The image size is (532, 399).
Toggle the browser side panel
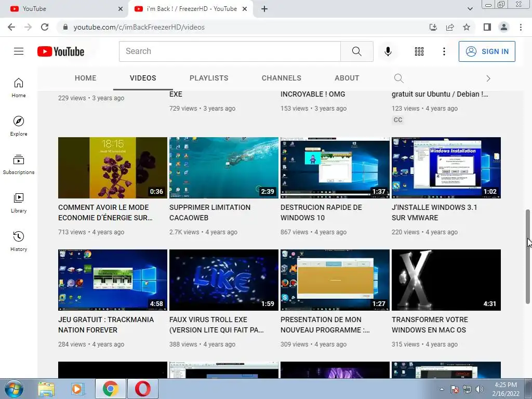point(487,27)
